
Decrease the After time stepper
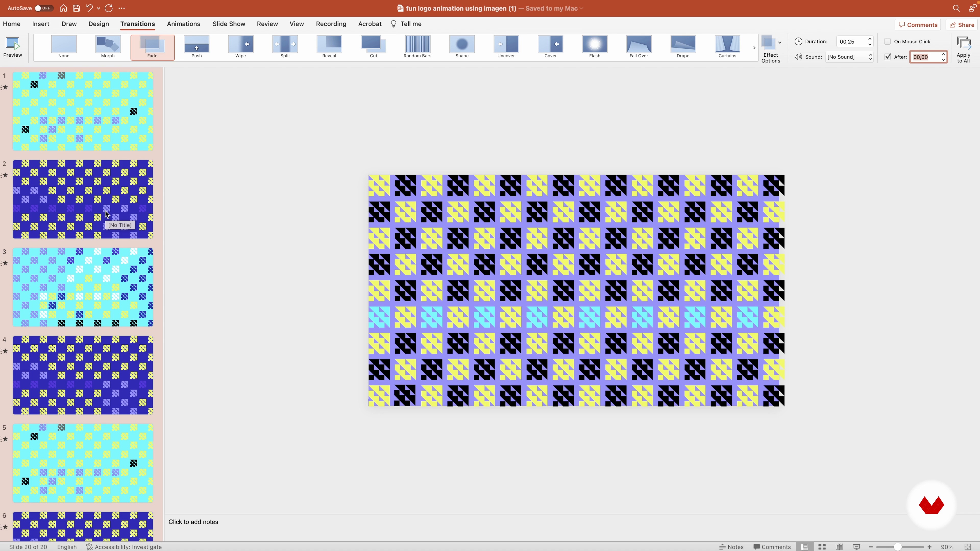pos(944,59)
